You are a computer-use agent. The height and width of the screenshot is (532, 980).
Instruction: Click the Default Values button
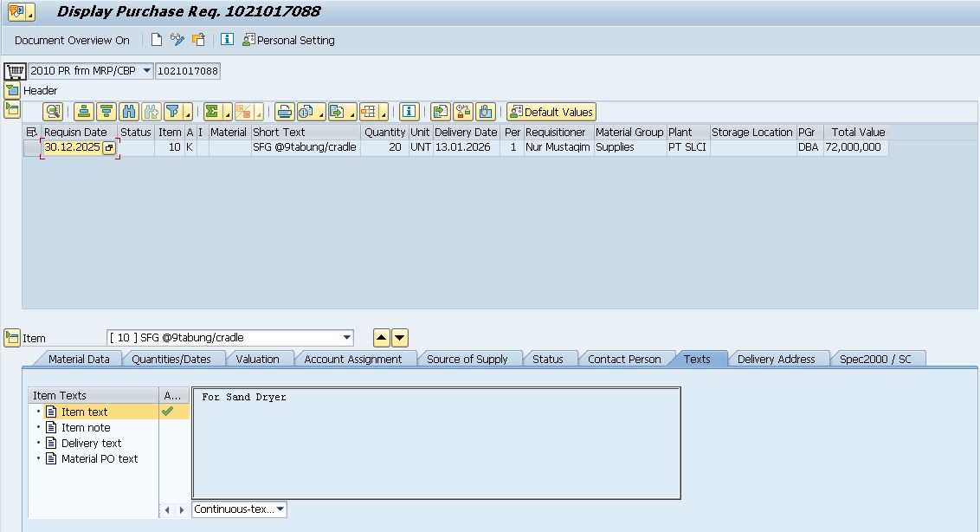click(x=551, y=112)
